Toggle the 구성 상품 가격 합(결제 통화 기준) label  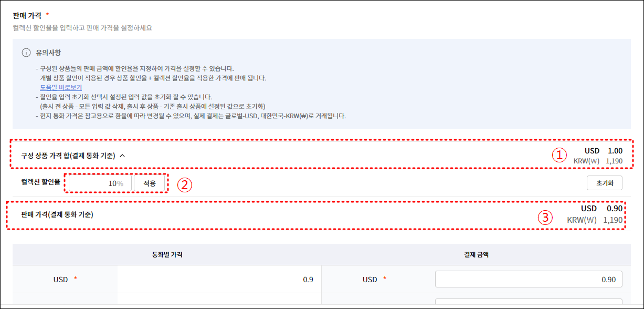pos(69,156)
